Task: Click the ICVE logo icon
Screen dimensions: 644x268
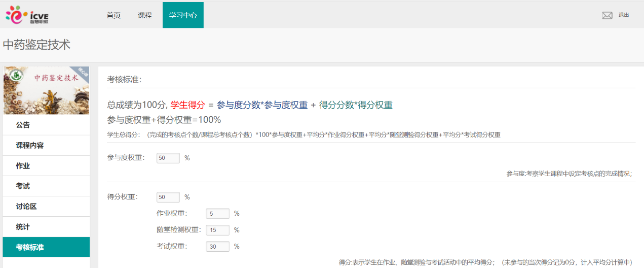Action: [27, 15]
